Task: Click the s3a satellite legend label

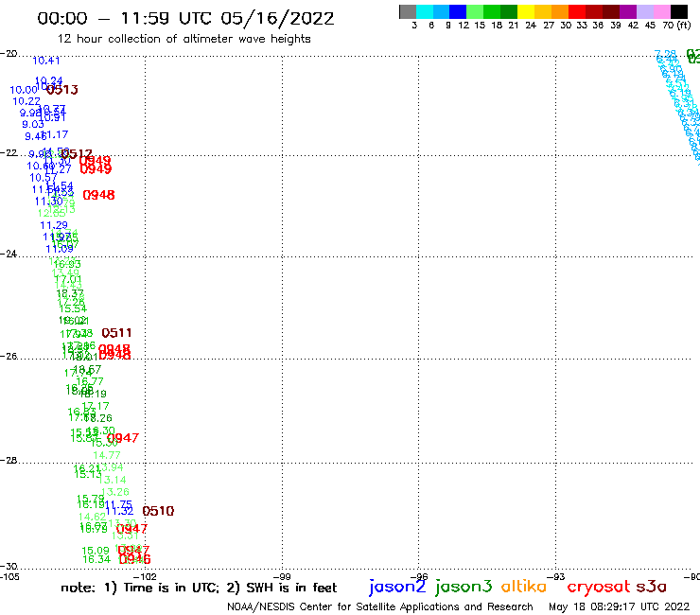Action: click(652, 587)
